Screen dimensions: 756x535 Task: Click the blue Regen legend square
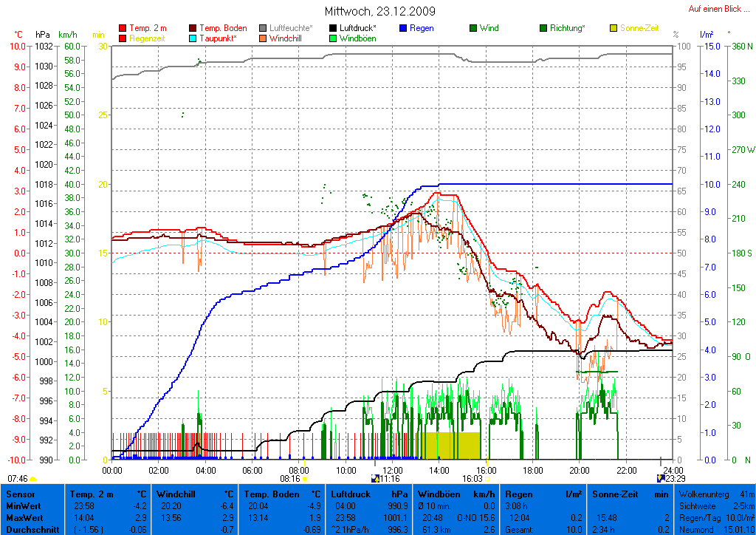pos(404,28)
